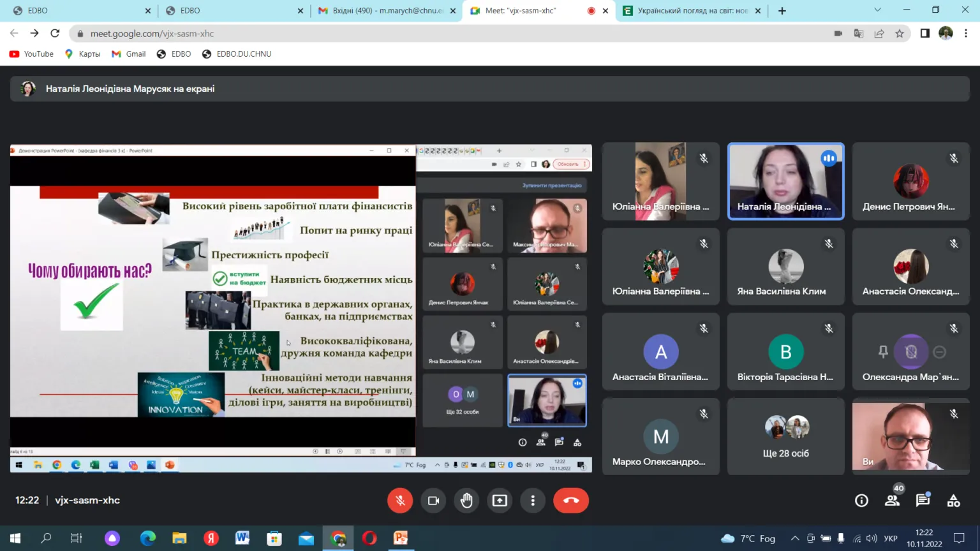Open the EDBO bookmark in the bookmarks bar

(x=174, y=54)
